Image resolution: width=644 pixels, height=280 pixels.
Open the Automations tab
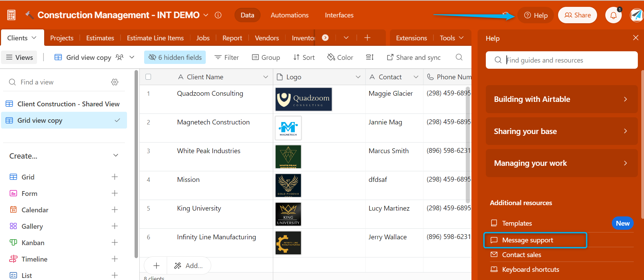pyautogui.click(x=289, y=15)
